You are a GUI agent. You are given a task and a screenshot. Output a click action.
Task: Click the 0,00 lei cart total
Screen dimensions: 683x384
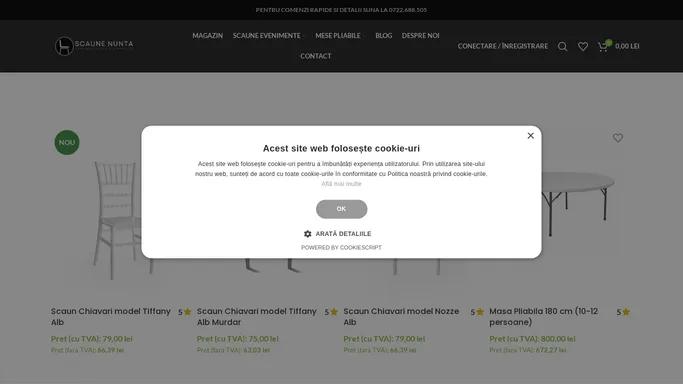[627, 46]
